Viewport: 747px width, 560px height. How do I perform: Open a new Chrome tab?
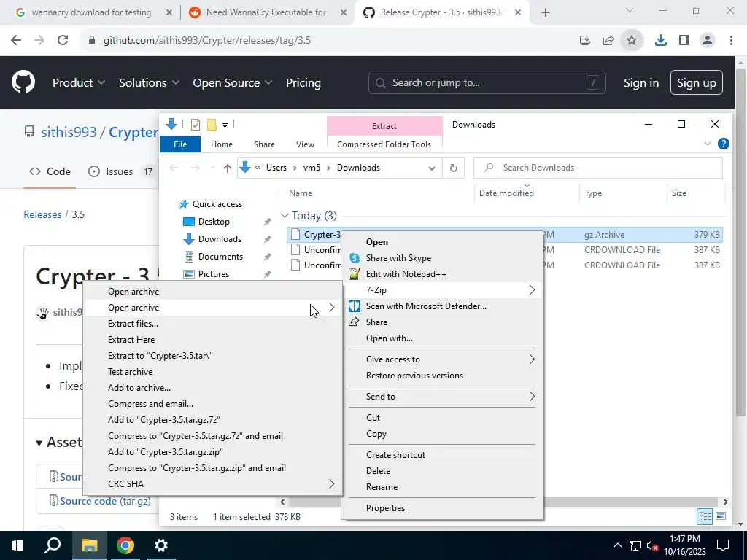tap(546, 13)
